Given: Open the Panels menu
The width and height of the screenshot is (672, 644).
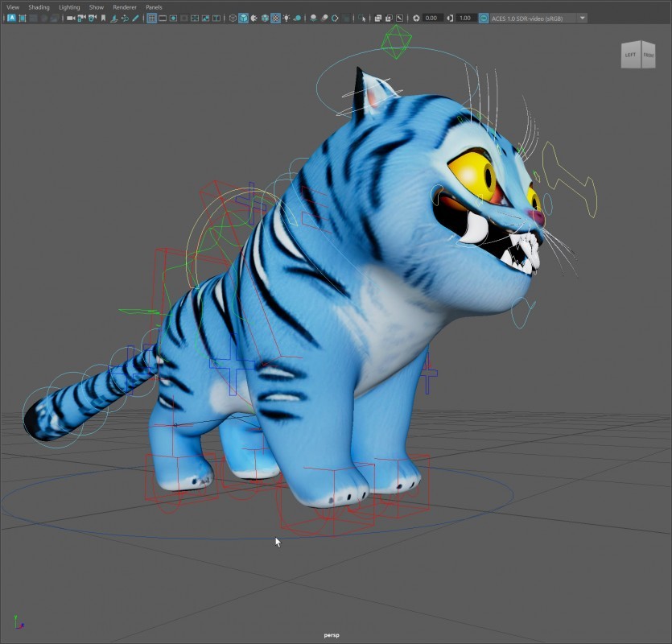Looking at the screenshot, I should click(154, 7).
